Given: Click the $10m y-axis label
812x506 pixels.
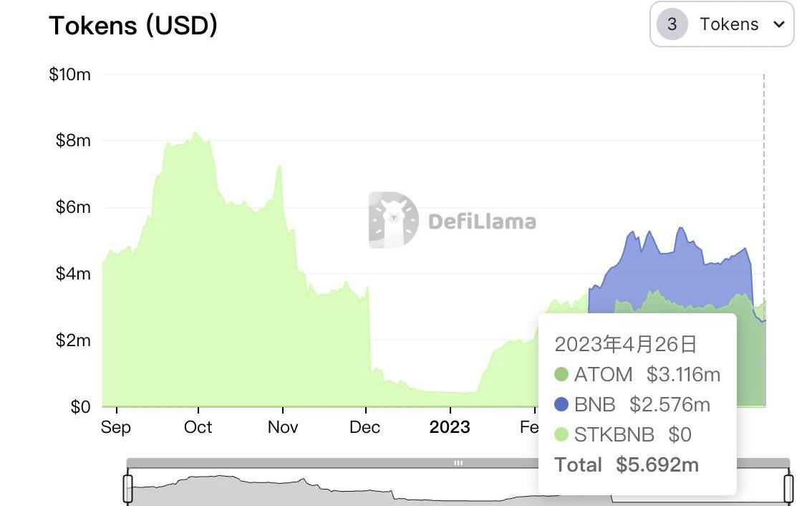Looking at the screenshot, I should [70, 75].
